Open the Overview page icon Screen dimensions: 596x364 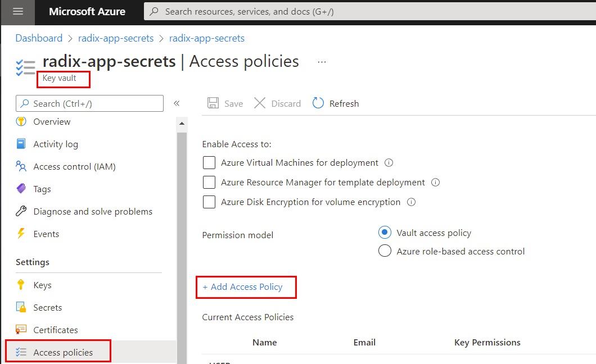pyautogui.click(x=20, y=121)
